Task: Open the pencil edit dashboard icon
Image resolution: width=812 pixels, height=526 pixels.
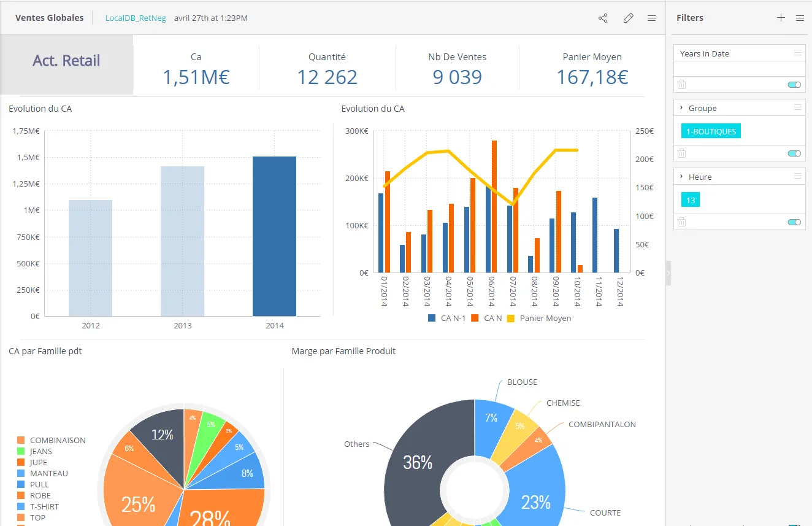Action: click(x=628, y=18)
